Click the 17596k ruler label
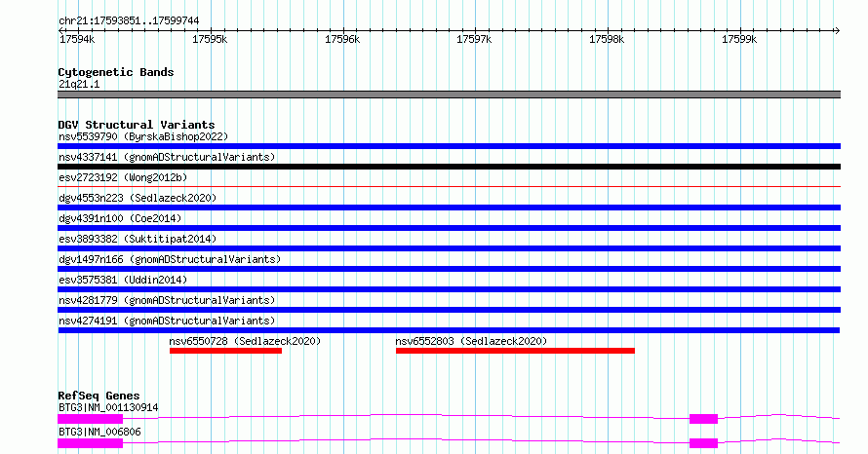The width and height of the screenshot is (868, 454). [x=342, y=39]
